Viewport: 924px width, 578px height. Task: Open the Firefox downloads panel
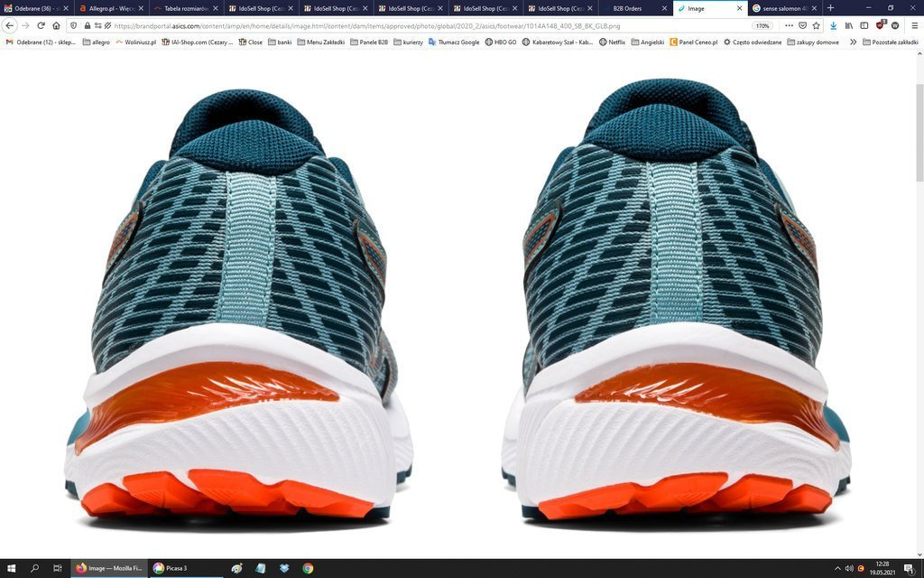pyautogui.click(x=833, y=25)
